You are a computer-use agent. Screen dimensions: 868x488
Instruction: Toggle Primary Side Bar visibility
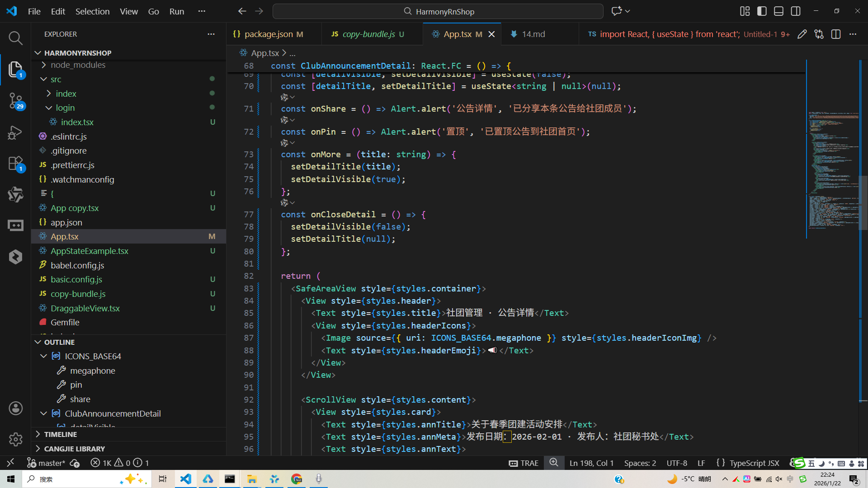pos(762,11)
